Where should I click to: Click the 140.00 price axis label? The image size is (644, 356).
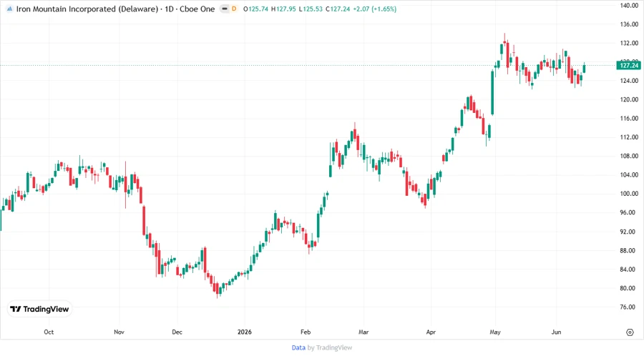[x=629, y=5]
